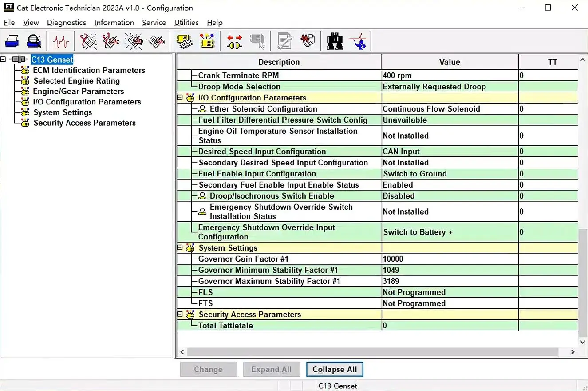Select I/O Configuration Parameters in left tree
This screenshot has width=588, height=391.
(x=87, y=102)
